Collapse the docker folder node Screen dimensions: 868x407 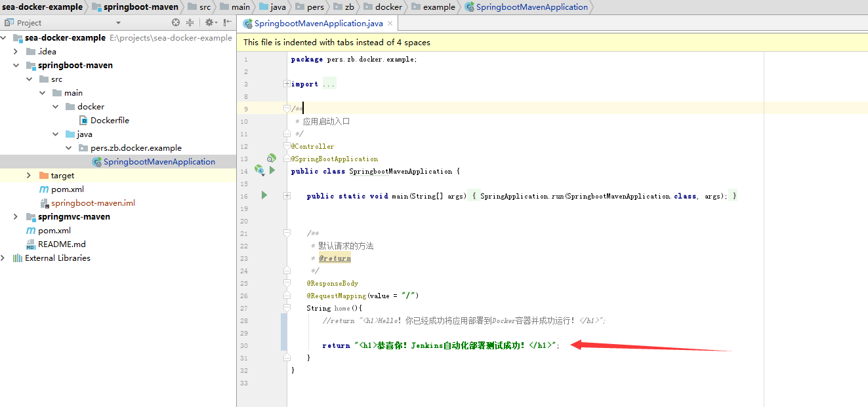55,107
